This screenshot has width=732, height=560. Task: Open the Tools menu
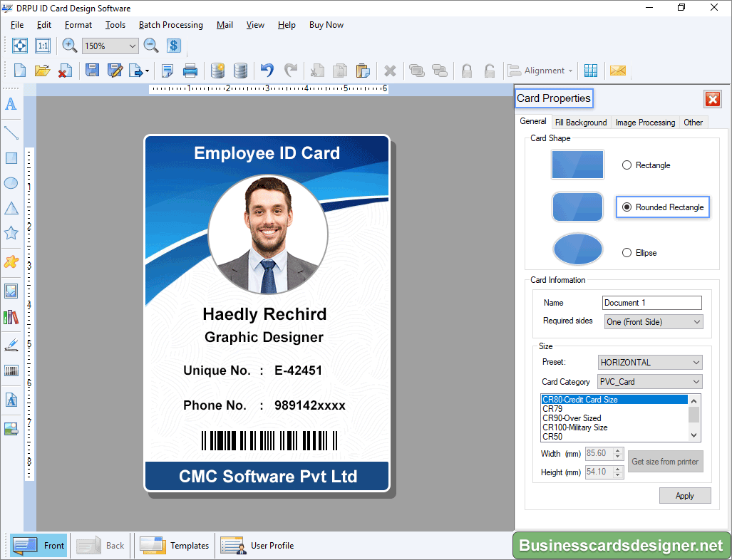(115, 25)
